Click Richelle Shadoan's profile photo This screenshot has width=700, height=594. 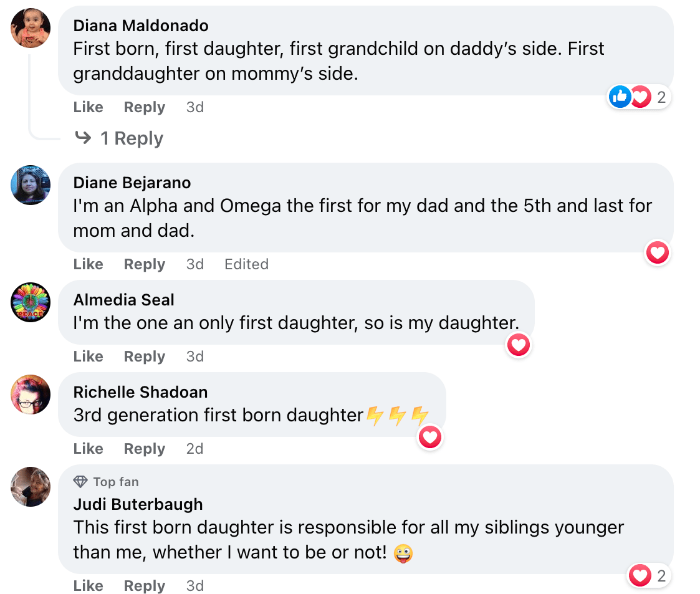pos(31,395)
